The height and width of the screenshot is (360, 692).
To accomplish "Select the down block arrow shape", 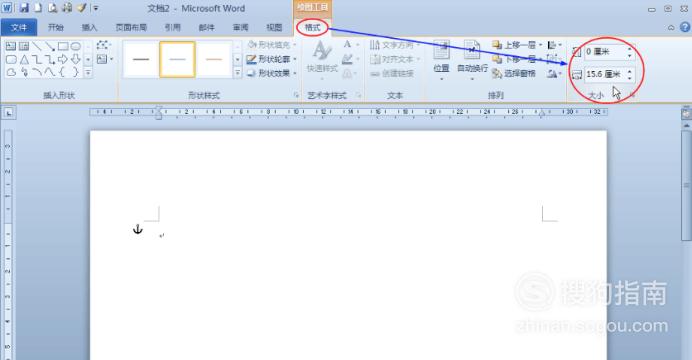I will tap(76, 59).
